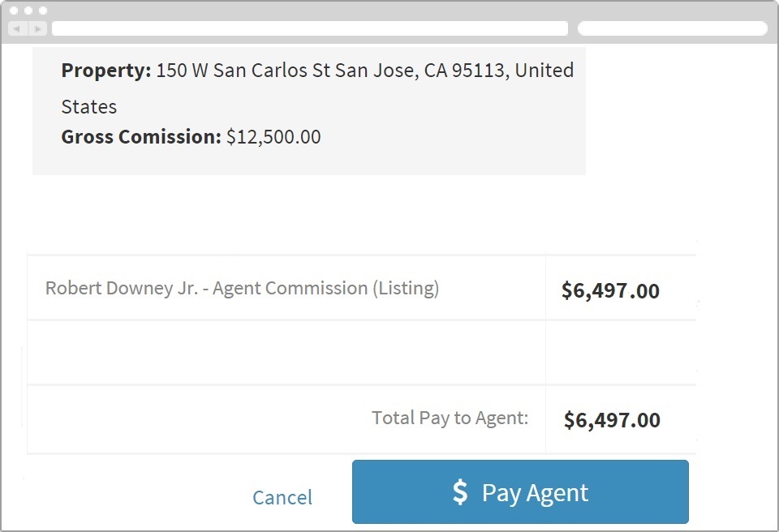779x532 pixels.
Task: Click the small arrow between back and forward buttons
Action: click(x=27, y=28)
